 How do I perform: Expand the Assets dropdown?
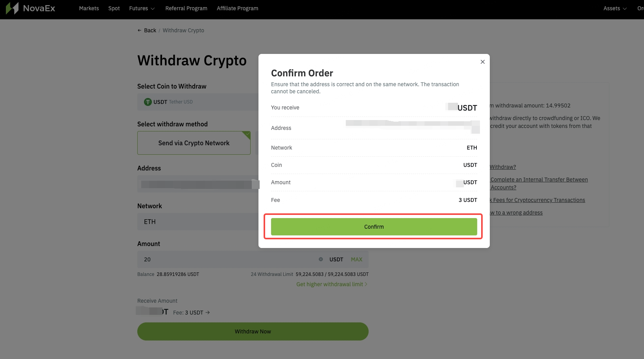coord(614,8)
